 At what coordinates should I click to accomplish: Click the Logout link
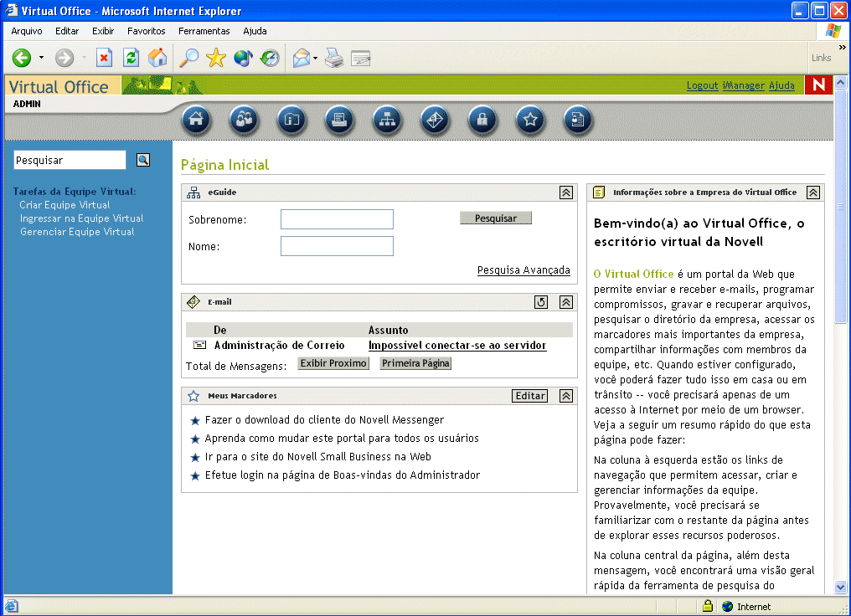pyautogui.click(x=702, y=85)
